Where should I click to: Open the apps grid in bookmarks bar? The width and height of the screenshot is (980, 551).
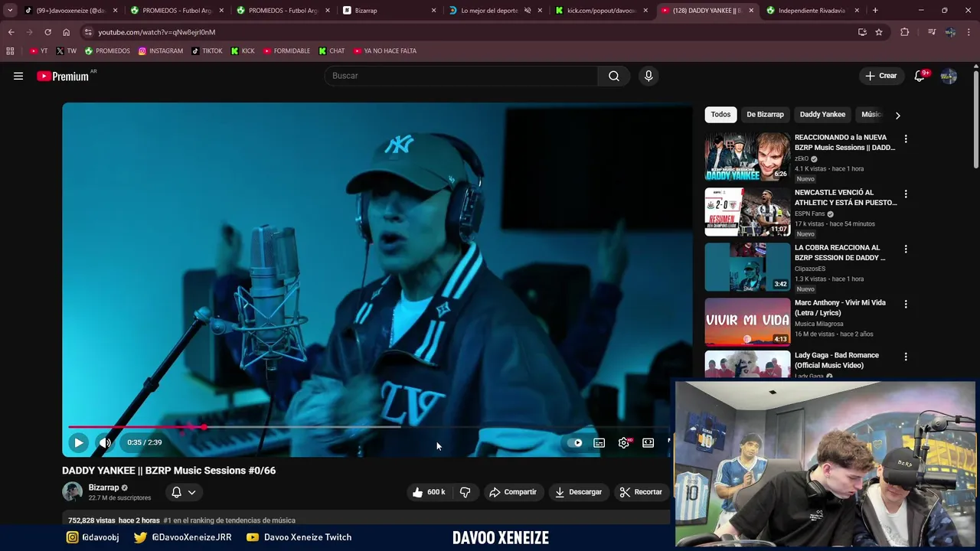point(10,51)
